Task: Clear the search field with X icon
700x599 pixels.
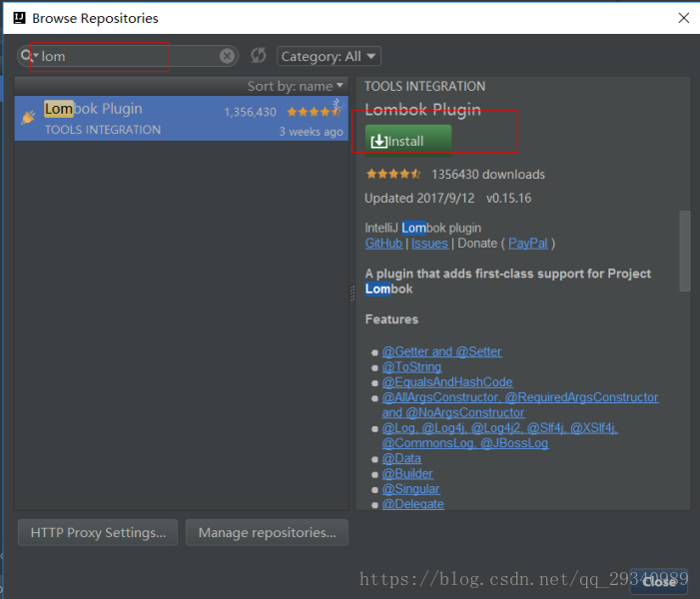Action: [x=227, y=56]
